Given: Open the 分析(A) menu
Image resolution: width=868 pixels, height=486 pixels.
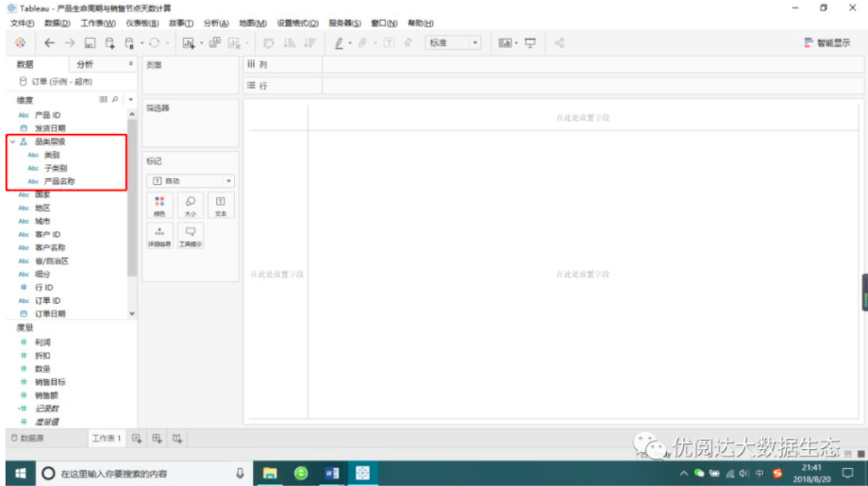Looking at the screenshot, I should point(216,24).
